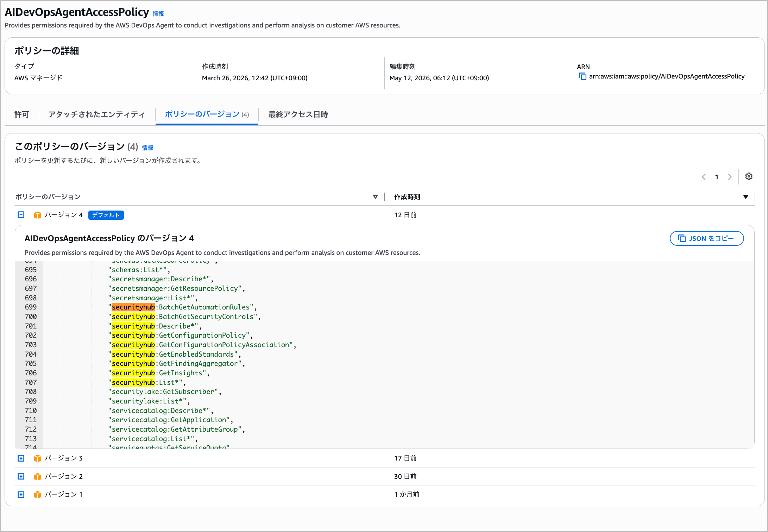Copy the policy ARN with the copy icon
Screen dimensions: 768x532
(x=583, y=76)
